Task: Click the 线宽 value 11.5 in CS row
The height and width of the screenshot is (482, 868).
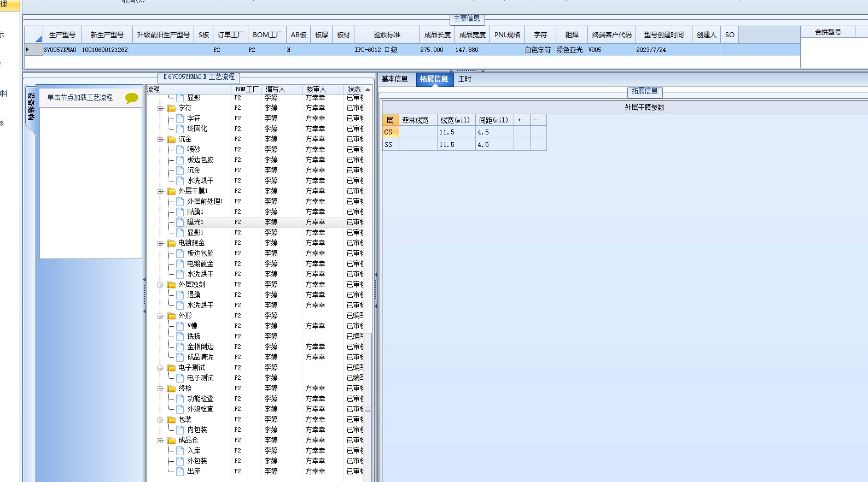Action: click(x=456, y=132)
